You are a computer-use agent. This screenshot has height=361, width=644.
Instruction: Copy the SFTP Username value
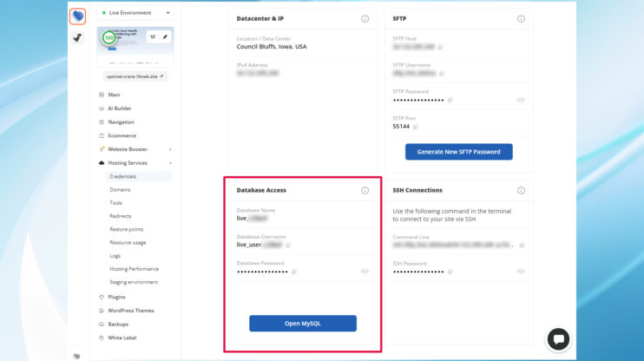(442, 74)
